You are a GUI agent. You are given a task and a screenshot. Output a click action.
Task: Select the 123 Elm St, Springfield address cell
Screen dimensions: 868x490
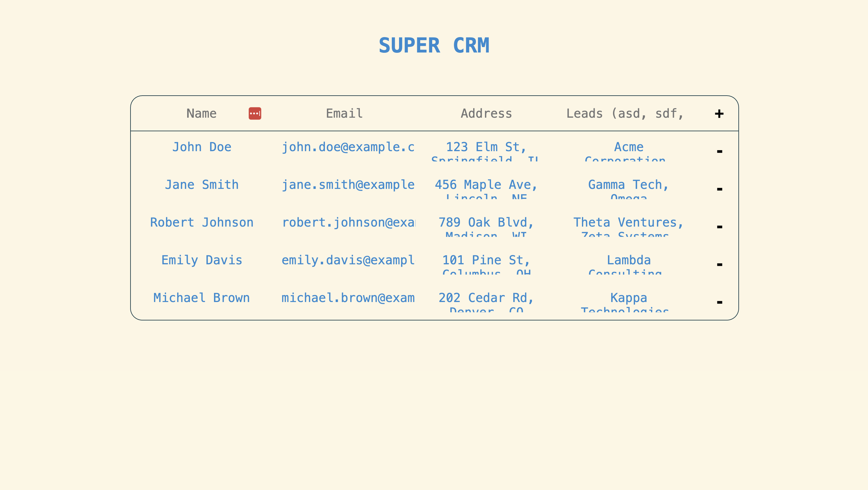click(486, 152)
